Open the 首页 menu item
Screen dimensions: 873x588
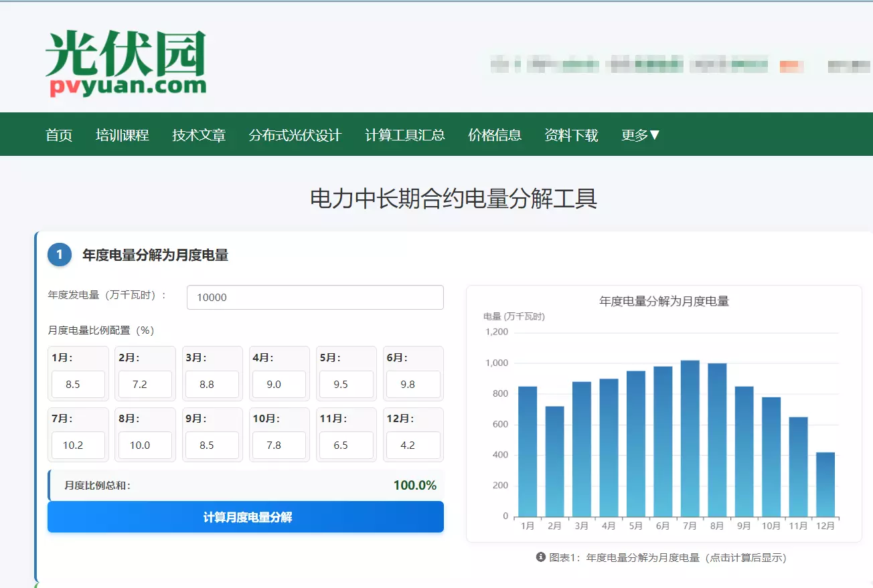pos(59,135)
